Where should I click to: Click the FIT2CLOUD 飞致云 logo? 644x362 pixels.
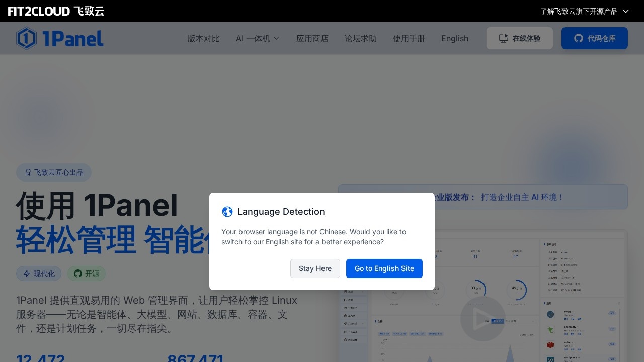click(x=56, y=11)
